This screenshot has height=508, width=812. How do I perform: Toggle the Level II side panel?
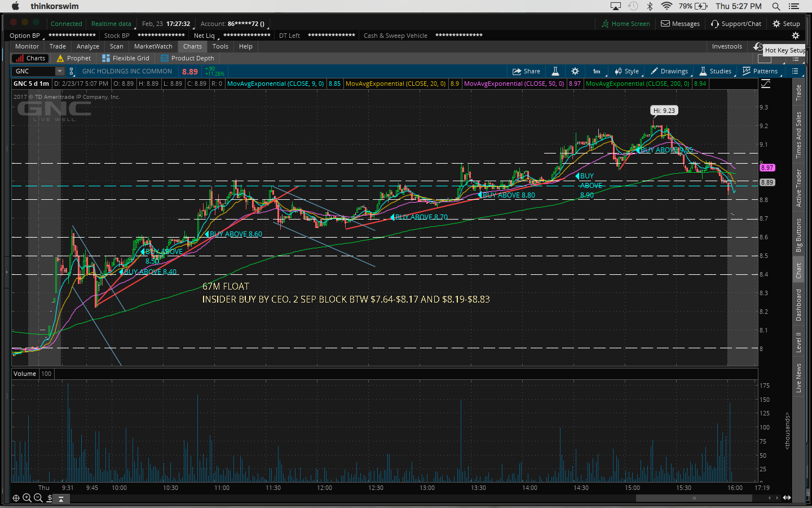(x=798, y=342)
